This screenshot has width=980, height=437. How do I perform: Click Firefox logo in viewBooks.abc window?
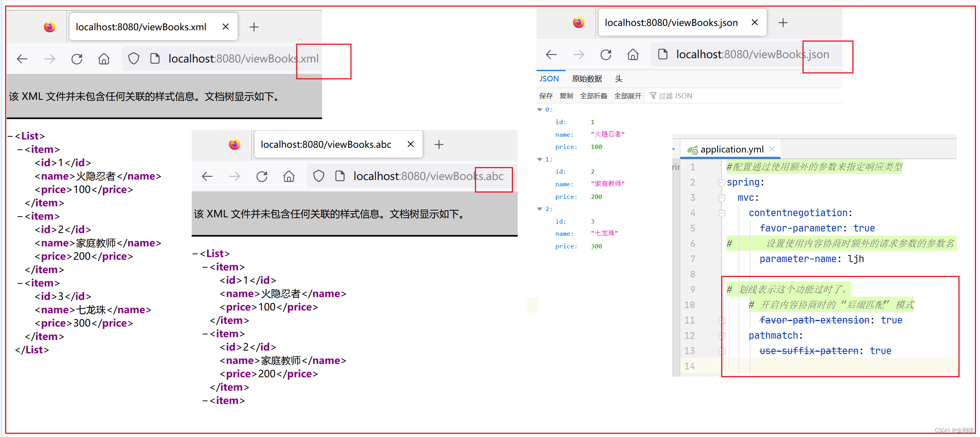pos(234,144)
